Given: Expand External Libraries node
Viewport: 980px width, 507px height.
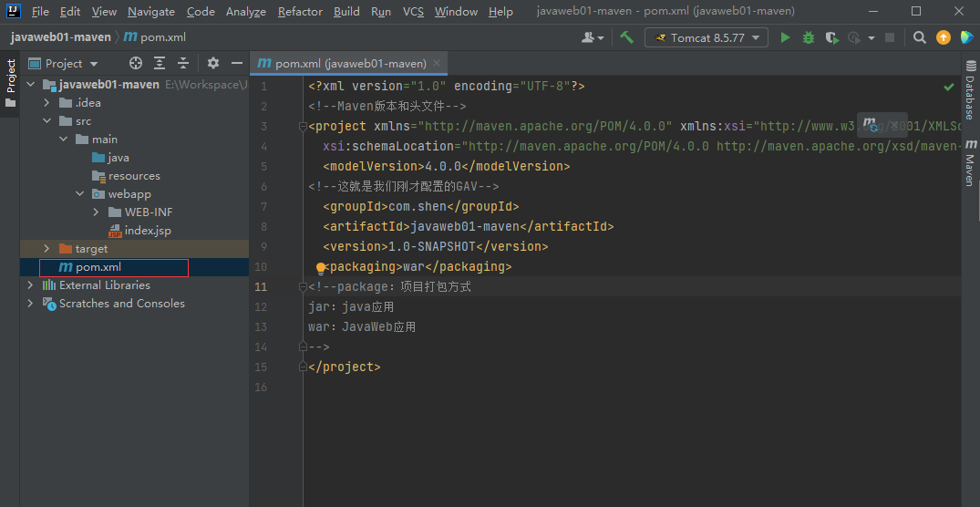Looking at the screenshot, I should click(x=31, y=285).
